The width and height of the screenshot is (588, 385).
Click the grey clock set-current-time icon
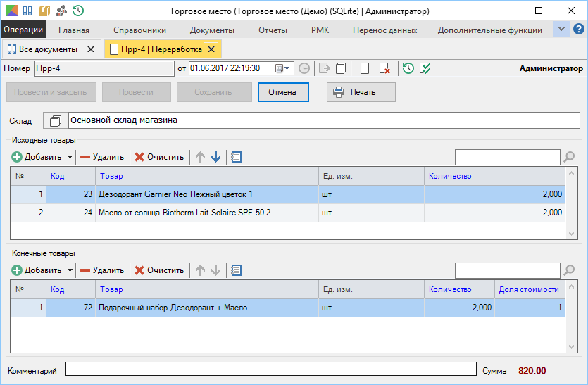pyautogui.click(x=304, y=68)
